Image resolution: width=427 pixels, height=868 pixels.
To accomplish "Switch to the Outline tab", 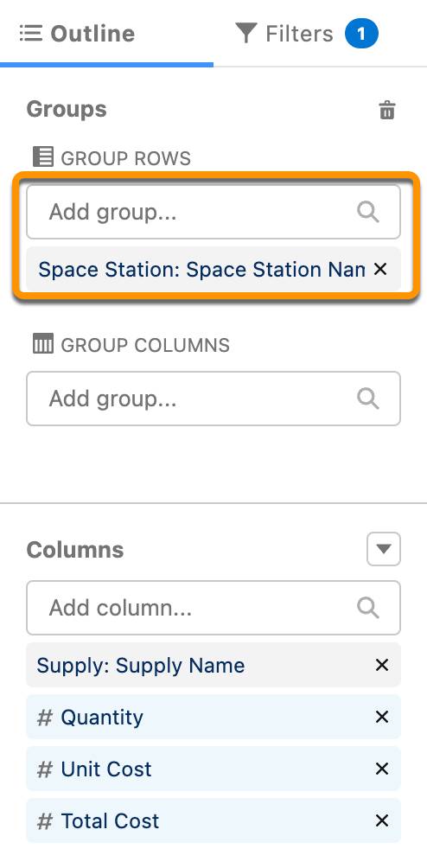I will point(78,34).
